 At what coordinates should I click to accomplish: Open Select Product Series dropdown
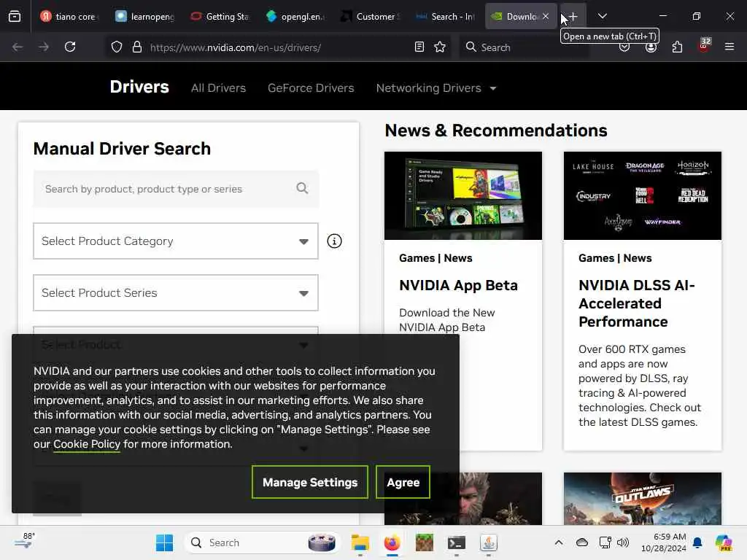coord(175,293)
